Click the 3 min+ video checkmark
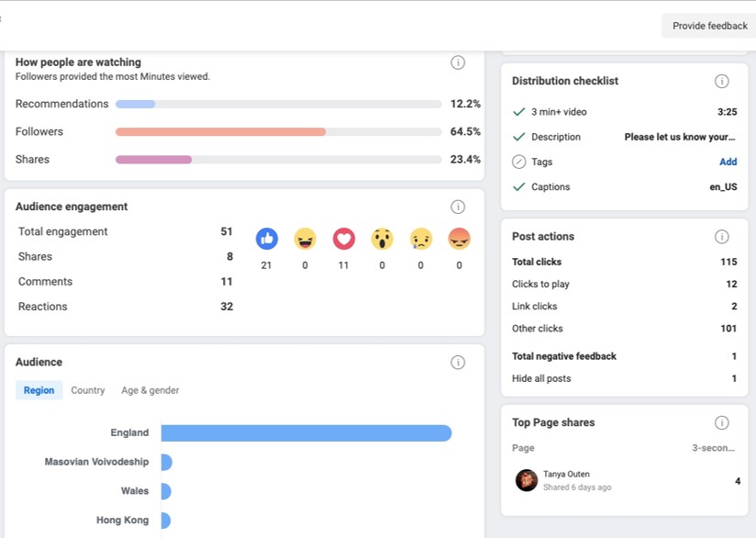 [519, 112]
